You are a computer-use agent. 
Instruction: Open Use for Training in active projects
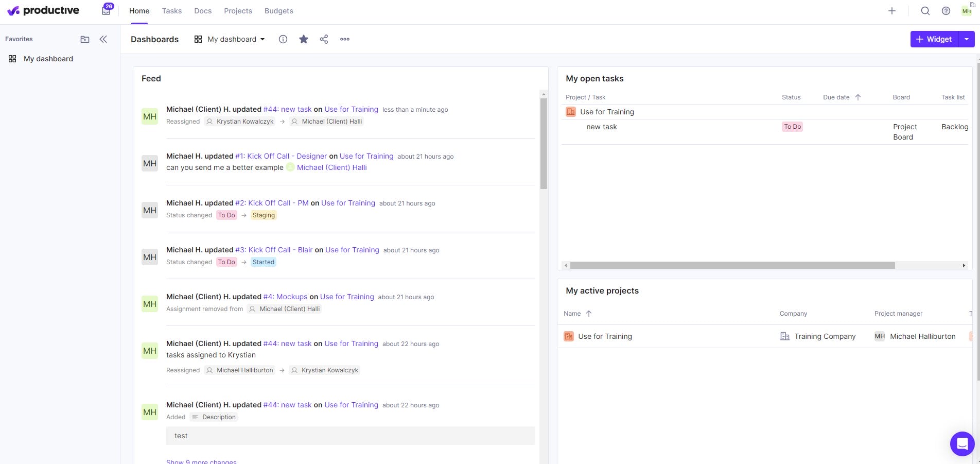click(x=605, y=336)
